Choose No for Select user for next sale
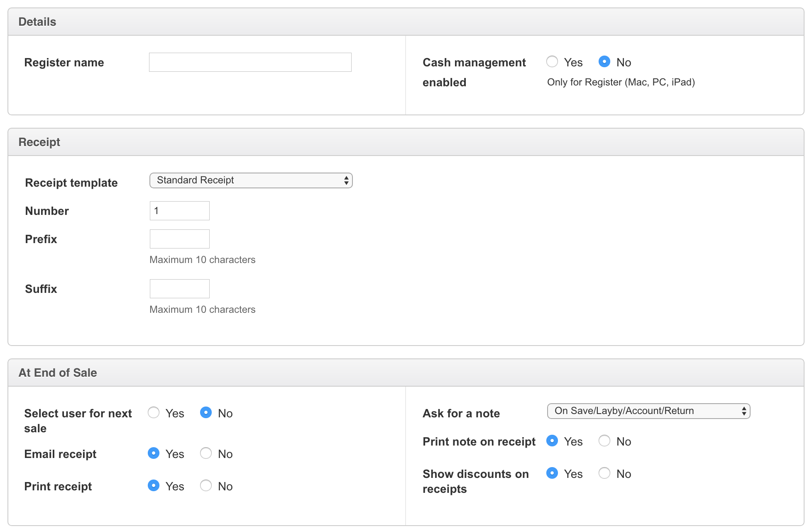 coord(206,413)
